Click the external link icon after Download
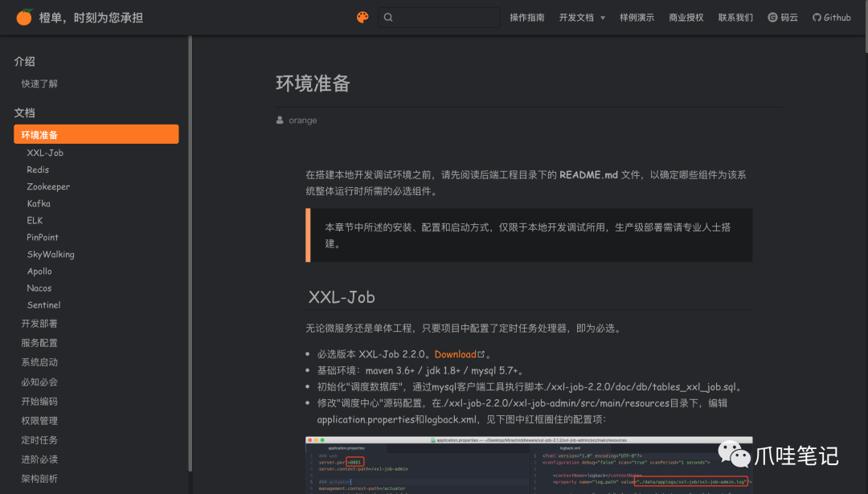The width and height of the screenshot is (868, 494). pyautogui.click(x=481, y=354)
